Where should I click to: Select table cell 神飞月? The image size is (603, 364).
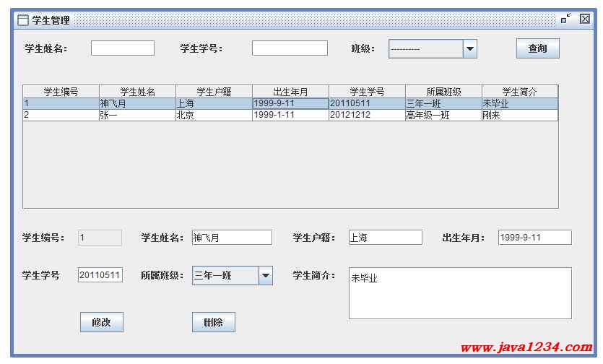tap(137, 103)
